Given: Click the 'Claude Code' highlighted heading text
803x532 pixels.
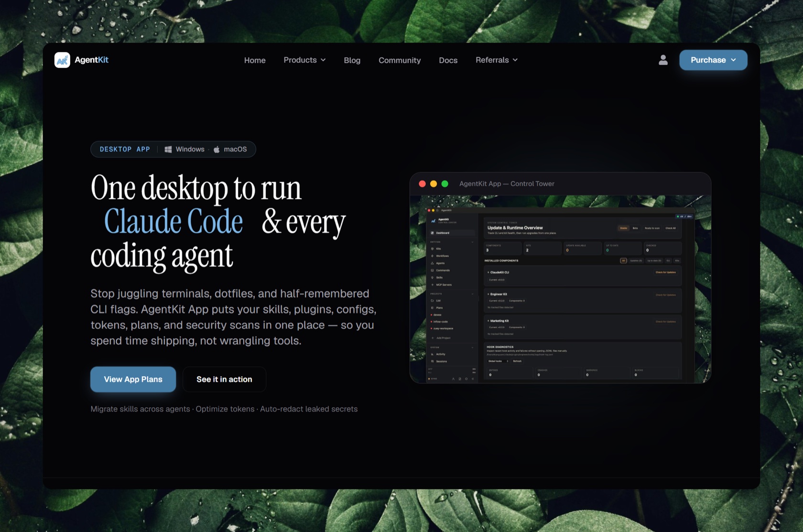Looking at the screenshot, I should (174, 221).
